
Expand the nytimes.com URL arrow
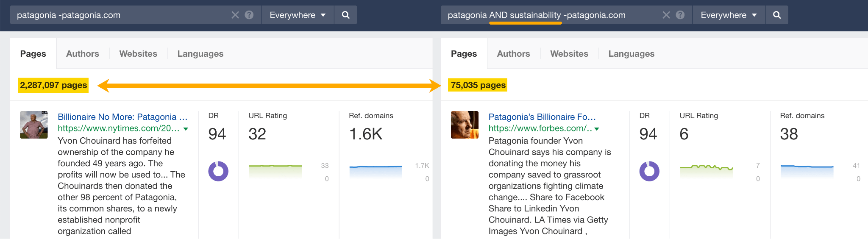[186, 129]
